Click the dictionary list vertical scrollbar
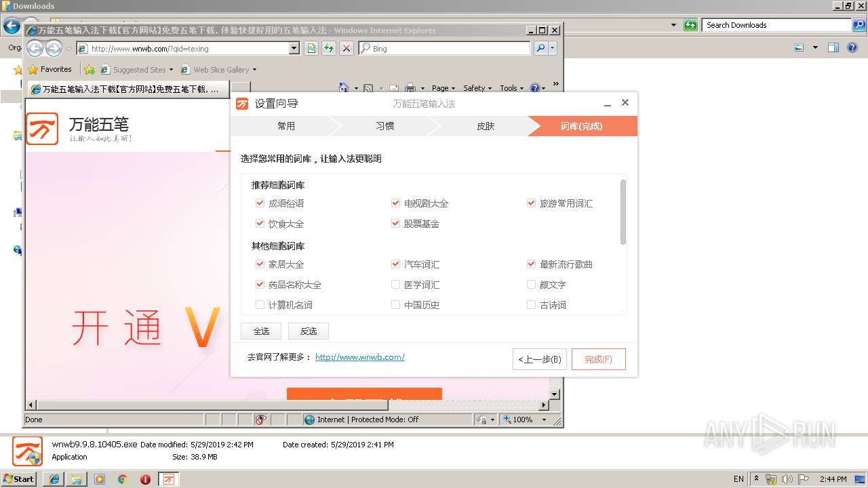Image resolution: width=868 pixels, height=488 pixels. (623, 211)
